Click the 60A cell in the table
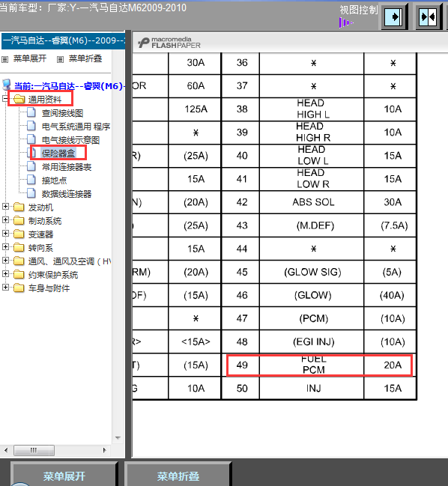This screenshot has width=448, height=486. [x=195, y=86]
